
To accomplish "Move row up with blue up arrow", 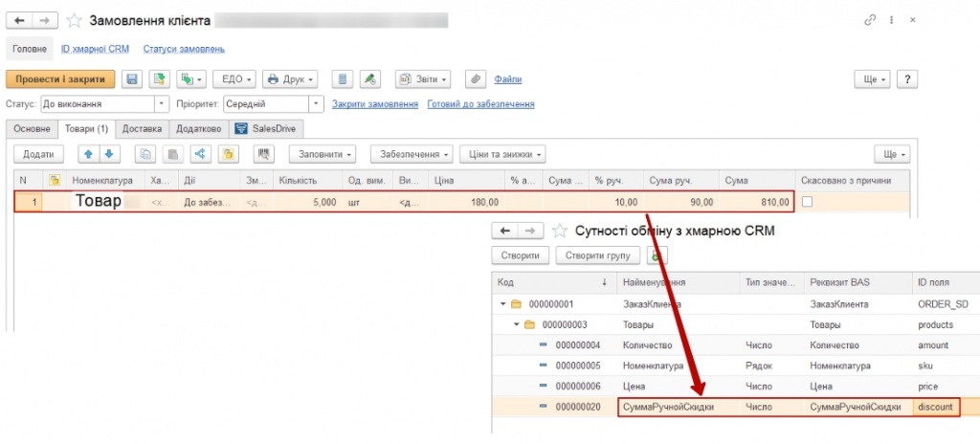I will coord(87,154).
